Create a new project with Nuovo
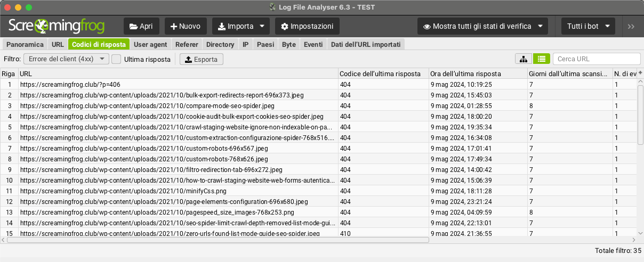The height and width of the screenshot is (262, 644). pos(185,26)
